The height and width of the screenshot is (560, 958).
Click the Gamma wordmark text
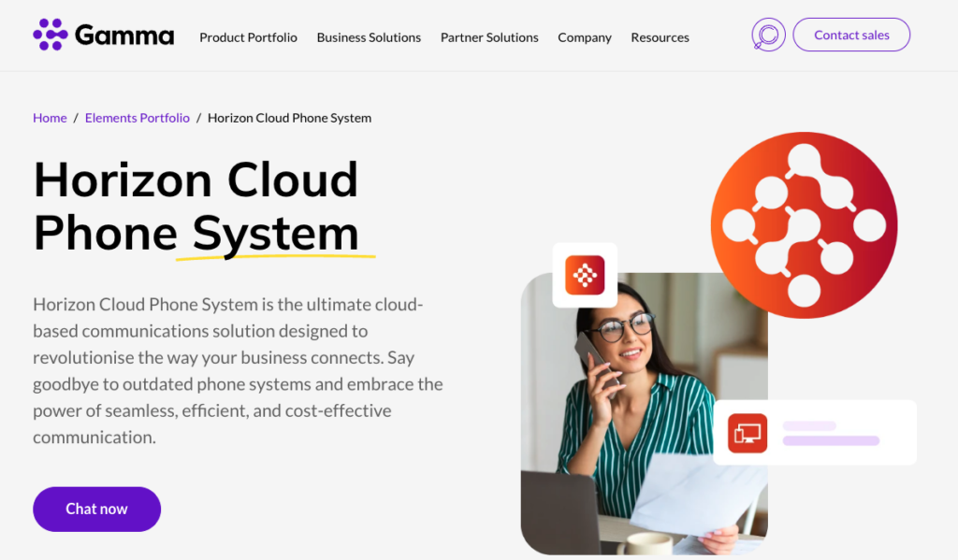pos(124,36)
